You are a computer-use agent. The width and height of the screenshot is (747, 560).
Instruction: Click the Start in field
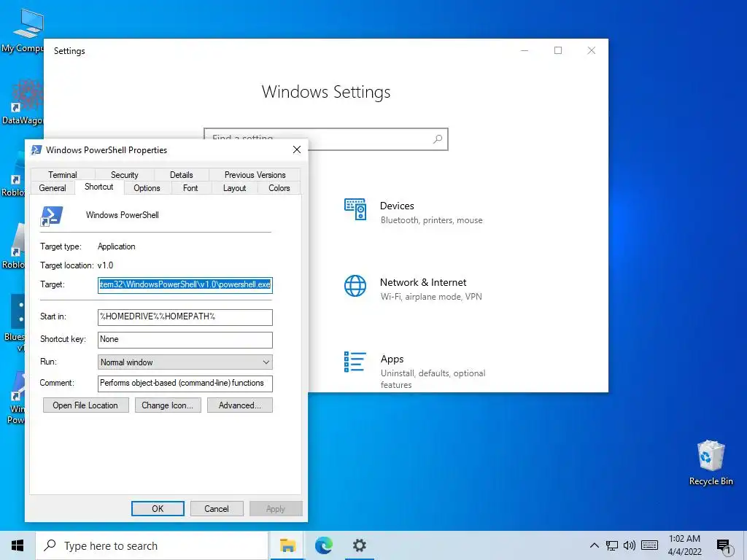pyautogui.click(x=185, y=317)
